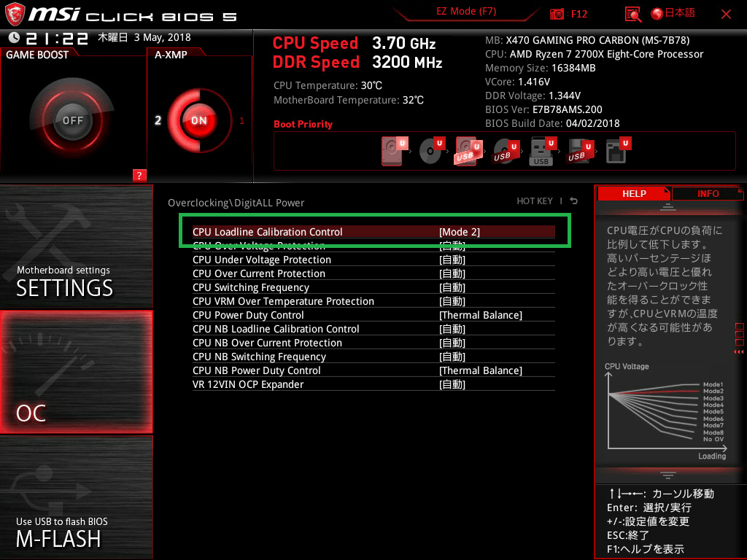Screen dimensions: 747x560
Task: Select the USB key boot device icon
Action: [x=543, y=152]
